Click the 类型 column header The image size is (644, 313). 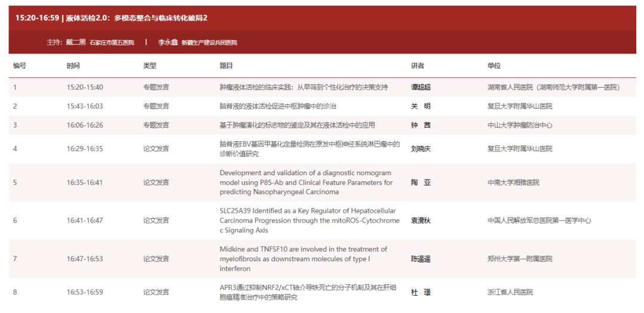click(x=150, y=66)
